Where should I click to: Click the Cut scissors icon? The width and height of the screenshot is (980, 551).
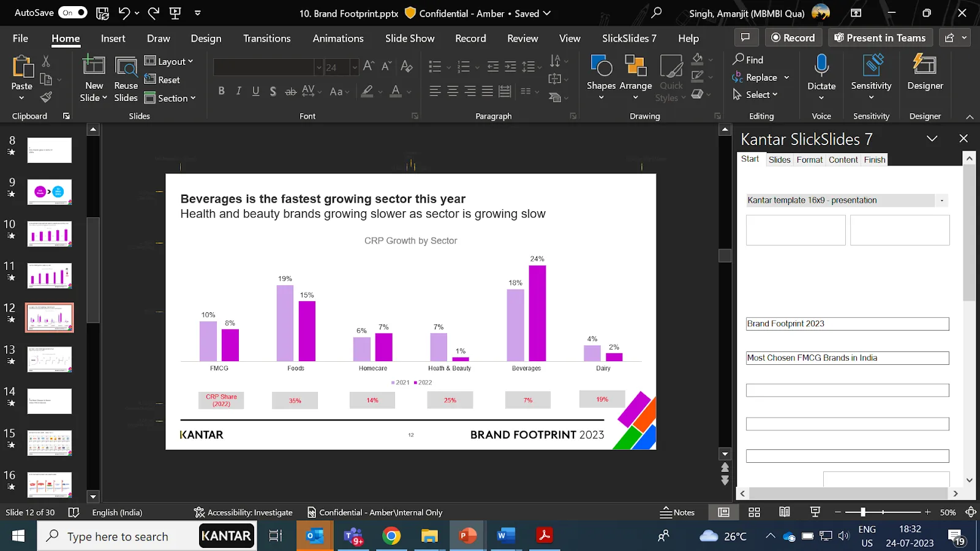[x=46, y=61]
